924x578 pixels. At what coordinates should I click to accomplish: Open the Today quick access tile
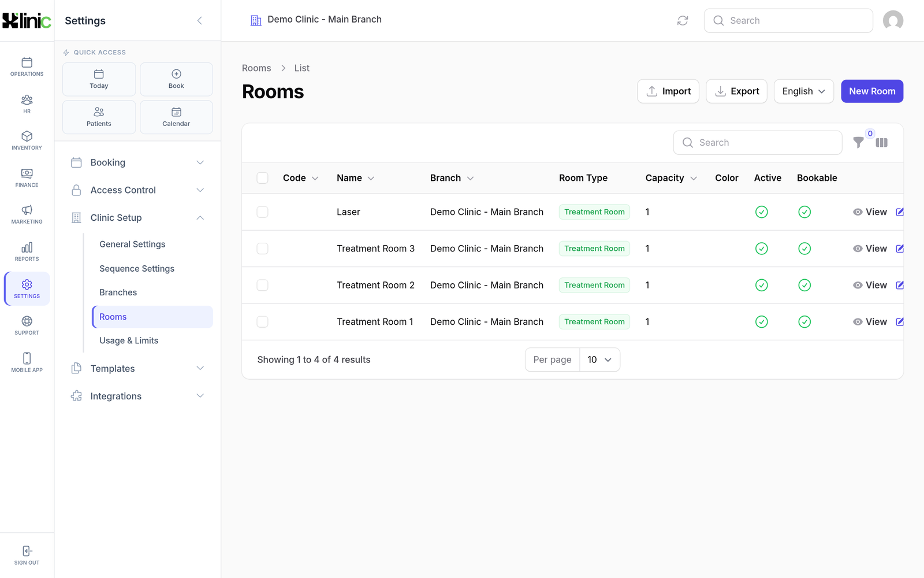pos(99,79)
